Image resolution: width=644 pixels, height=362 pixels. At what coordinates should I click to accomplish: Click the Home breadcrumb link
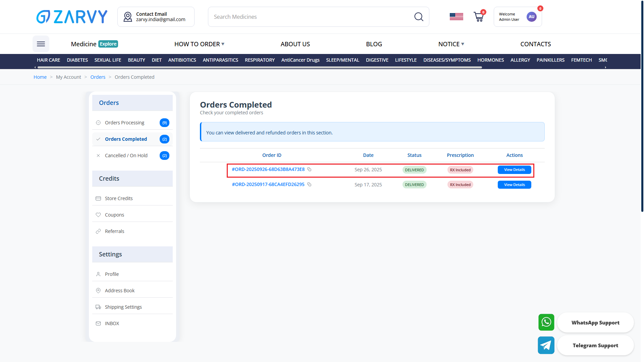[x=40, y=77]
